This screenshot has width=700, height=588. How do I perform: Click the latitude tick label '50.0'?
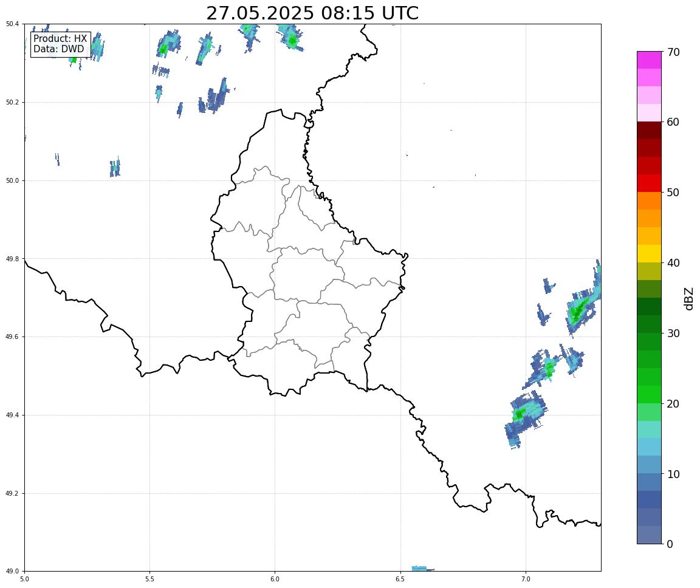click(12, 180)
